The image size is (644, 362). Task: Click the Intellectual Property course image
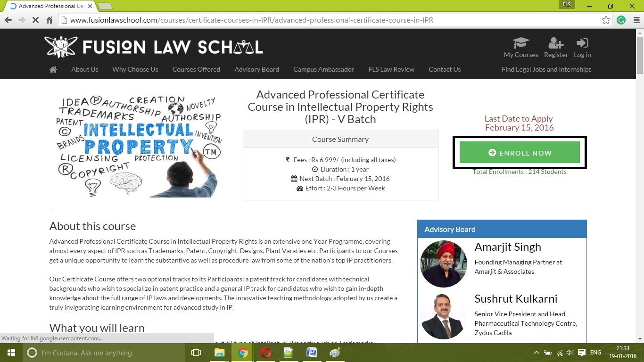(x=139, y=146)
